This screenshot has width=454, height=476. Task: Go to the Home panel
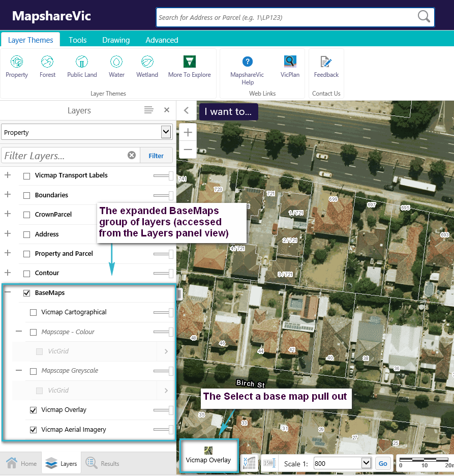21,463
